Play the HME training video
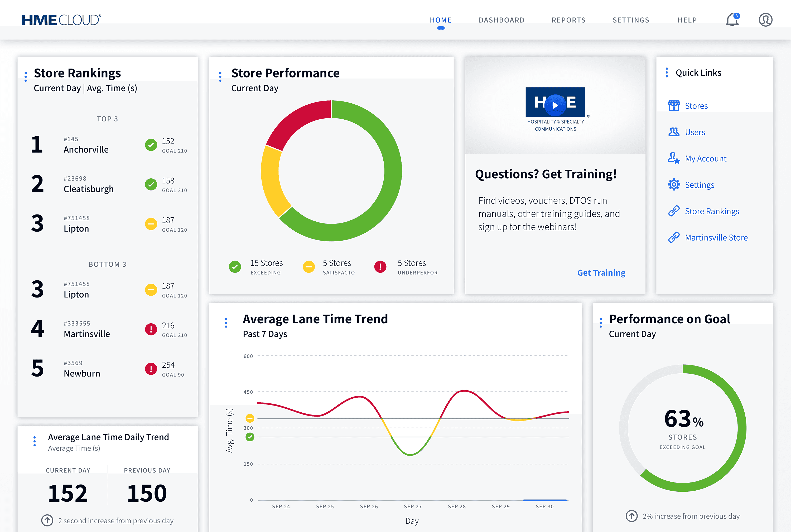Screen dimensions: 791x532 click(555, 105)
